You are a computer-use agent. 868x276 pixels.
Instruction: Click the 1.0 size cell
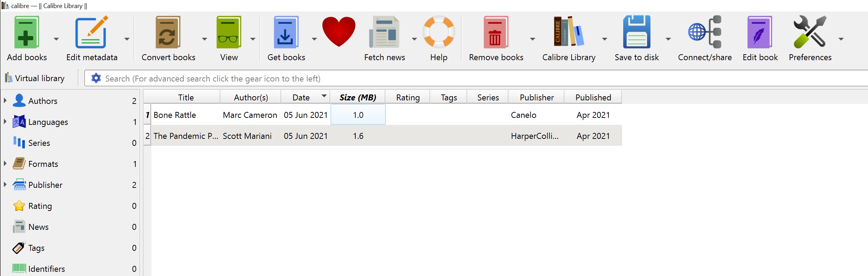[358, 115]
